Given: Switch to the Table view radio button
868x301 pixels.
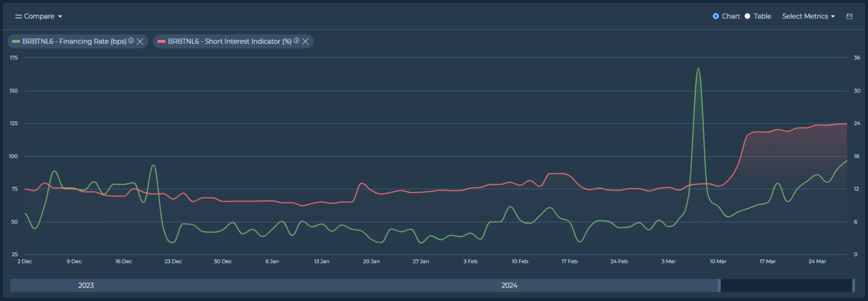Looking at the screenshot, I should coord(748,16).
